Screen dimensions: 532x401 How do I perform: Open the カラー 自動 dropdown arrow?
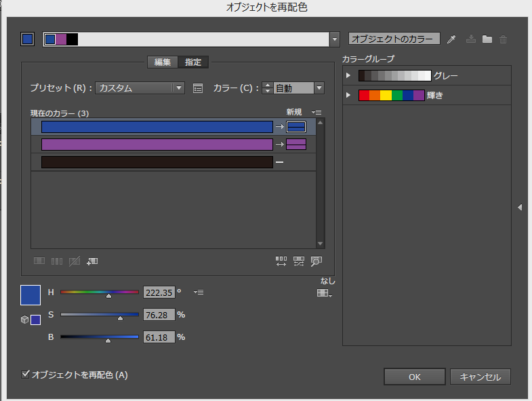pos(319,88)
